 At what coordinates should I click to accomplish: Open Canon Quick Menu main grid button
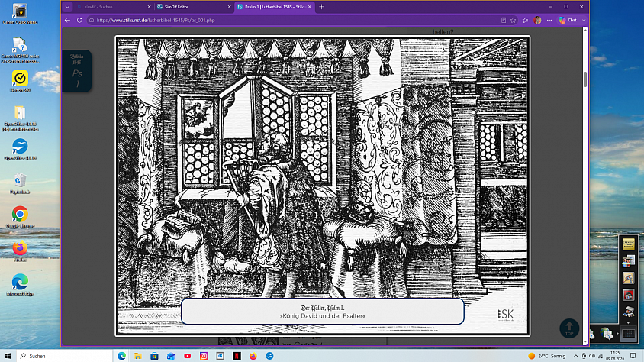(629, 334)
